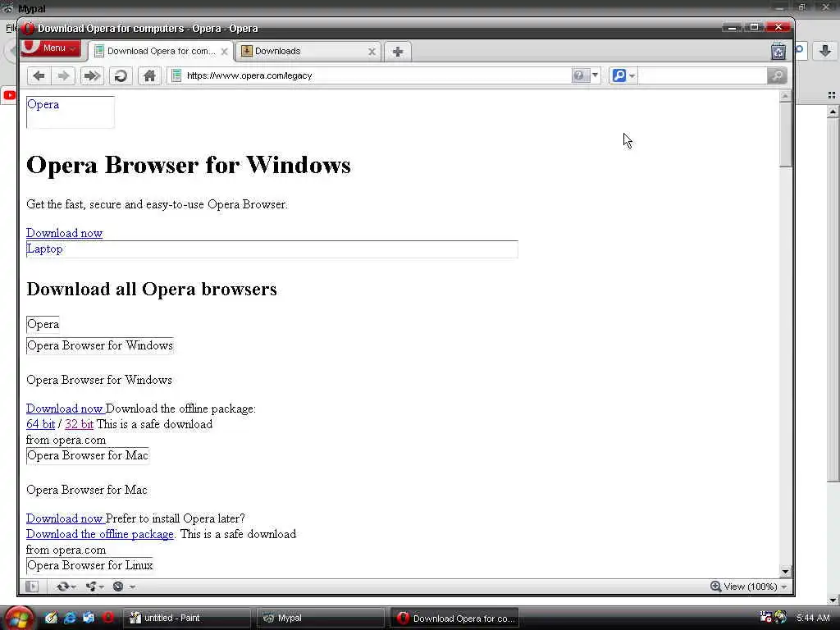The height and width of the screenshot is (630, 840).
Task: Open the closed tabs trash can
Action: click(x=778, y=51)
